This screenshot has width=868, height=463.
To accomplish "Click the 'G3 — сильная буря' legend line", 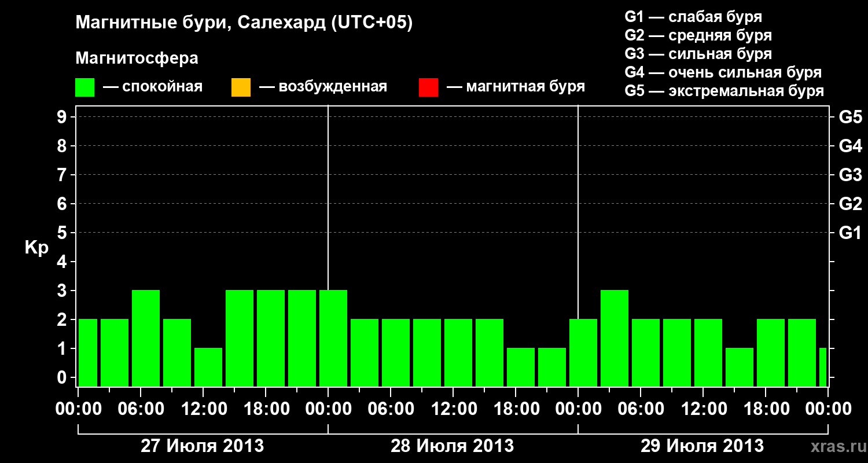I will pyautogui.click(x=698, y=54).
